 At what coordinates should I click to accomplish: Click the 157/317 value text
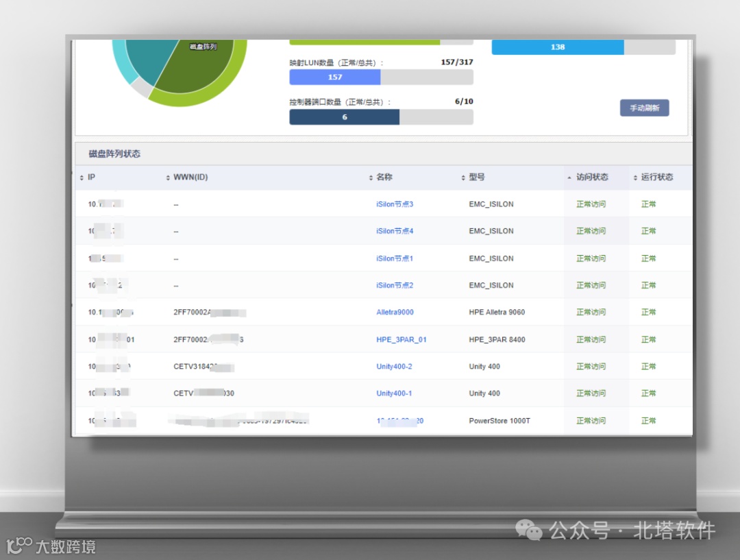pyautogui.click(x=457, y=62)
